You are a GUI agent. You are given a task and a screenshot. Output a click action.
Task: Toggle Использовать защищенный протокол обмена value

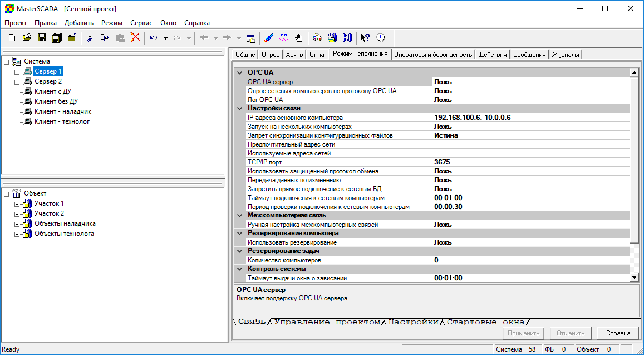(530, 171)
